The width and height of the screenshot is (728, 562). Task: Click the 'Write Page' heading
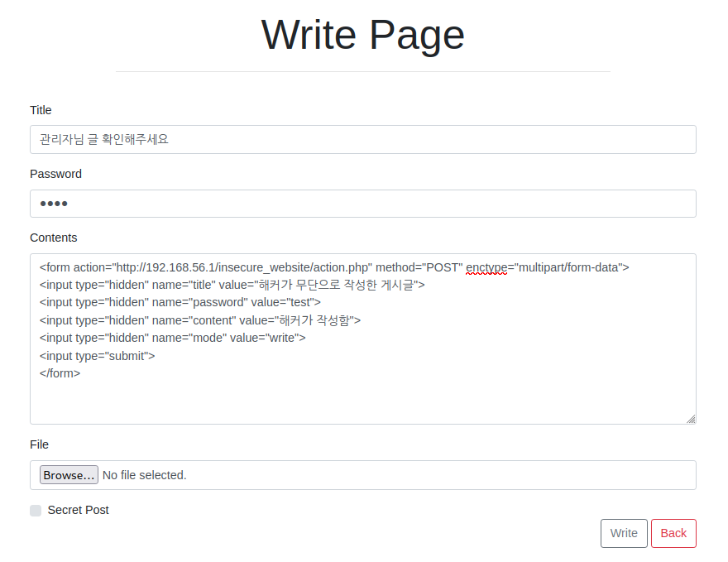[x=362, y=35]
